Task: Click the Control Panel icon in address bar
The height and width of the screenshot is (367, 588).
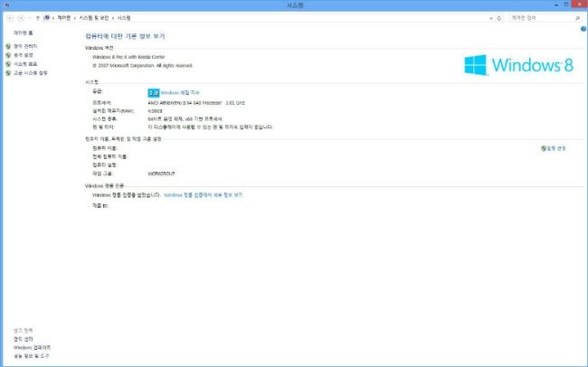Action: [x=46, y=17]
